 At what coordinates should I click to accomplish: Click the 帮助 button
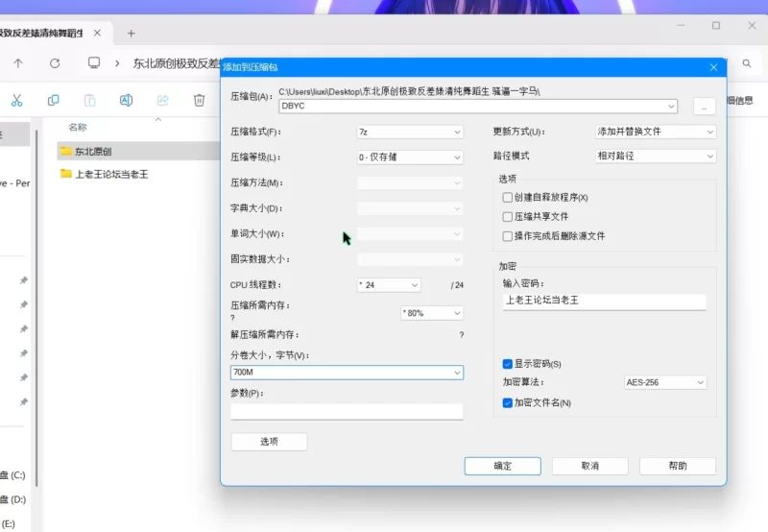click(x=678, y=466)
